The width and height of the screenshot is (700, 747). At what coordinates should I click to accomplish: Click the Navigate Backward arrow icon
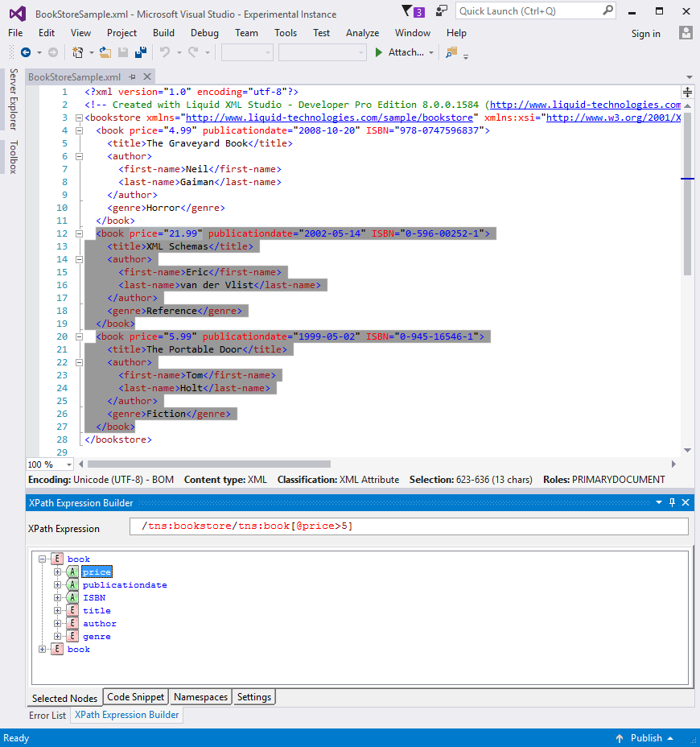tap(26, 52)
